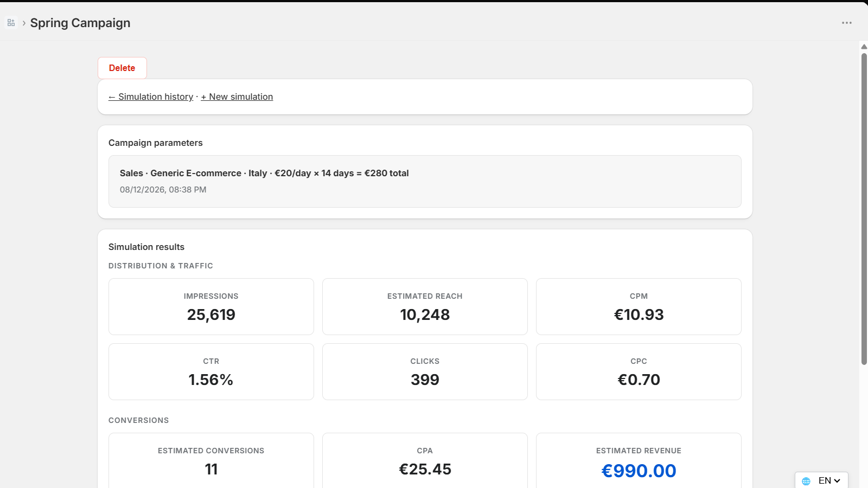This screenshot has height=488, width=868.
Task: Start a New simulation
Action: coord(237,97)
